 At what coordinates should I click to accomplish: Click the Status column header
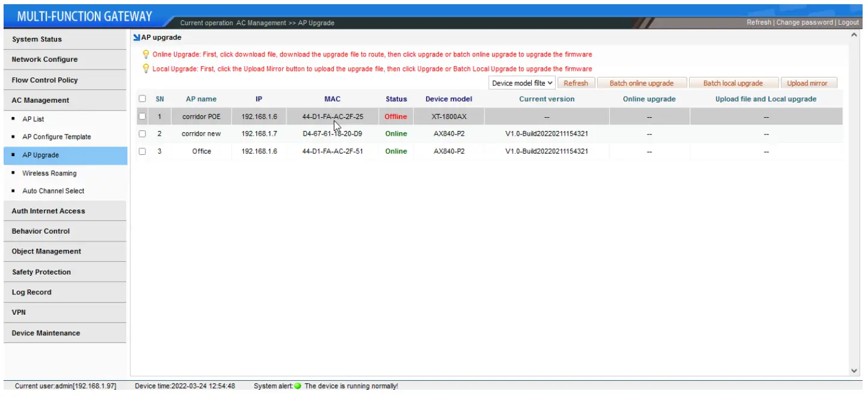(396, 99)
